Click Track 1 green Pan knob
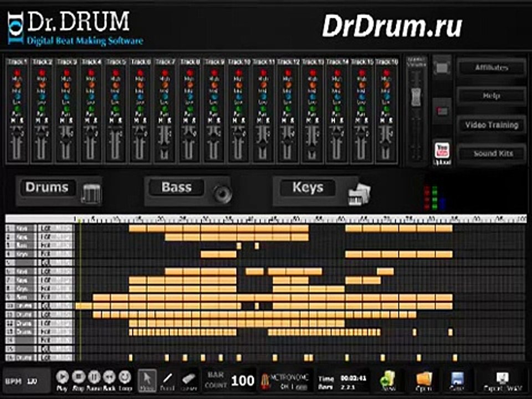Image resolution: width=532 pixels, height=399 pixels. (17, 109)
